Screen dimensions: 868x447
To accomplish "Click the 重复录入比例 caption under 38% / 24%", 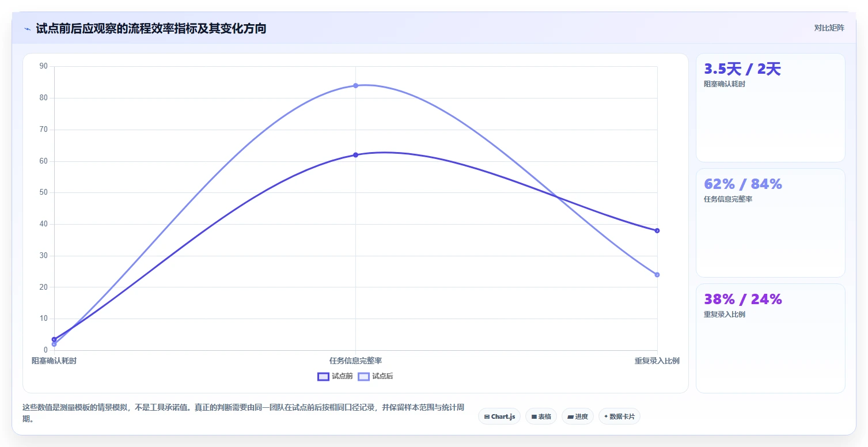I will 725,315.
